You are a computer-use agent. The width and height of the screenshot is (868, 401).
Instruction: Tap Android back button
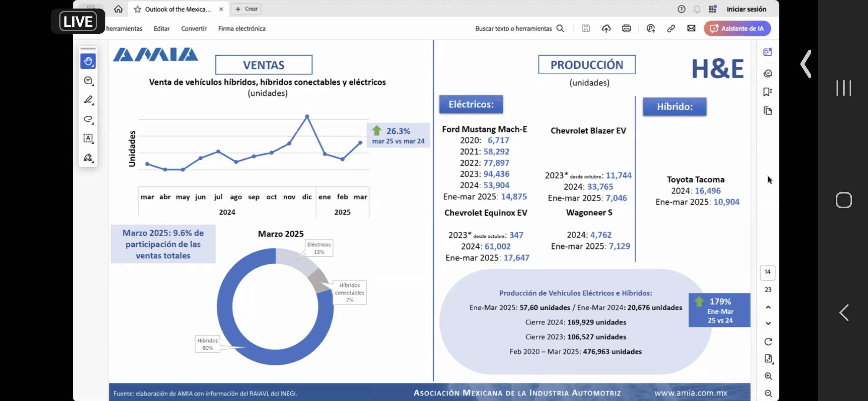click(844, 313)
